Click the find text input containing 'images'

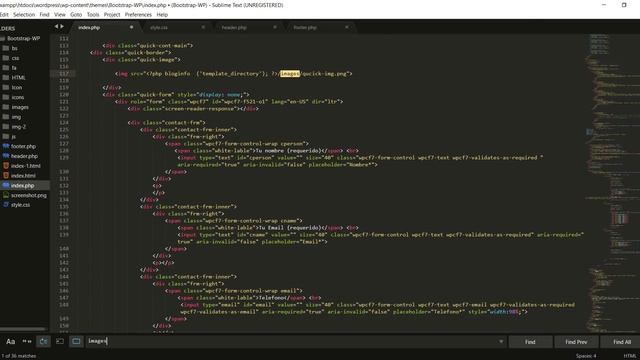[292, 341]
